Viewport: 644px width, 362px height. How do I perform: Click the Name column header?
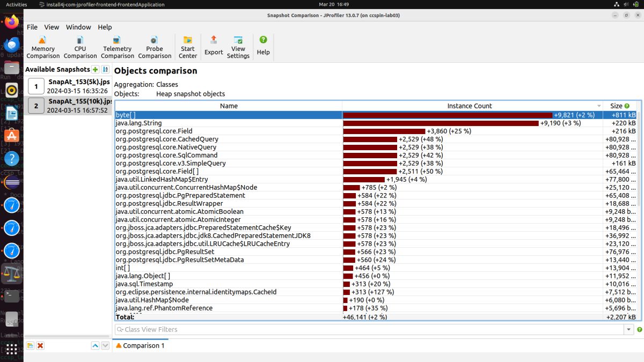point(229,106)
